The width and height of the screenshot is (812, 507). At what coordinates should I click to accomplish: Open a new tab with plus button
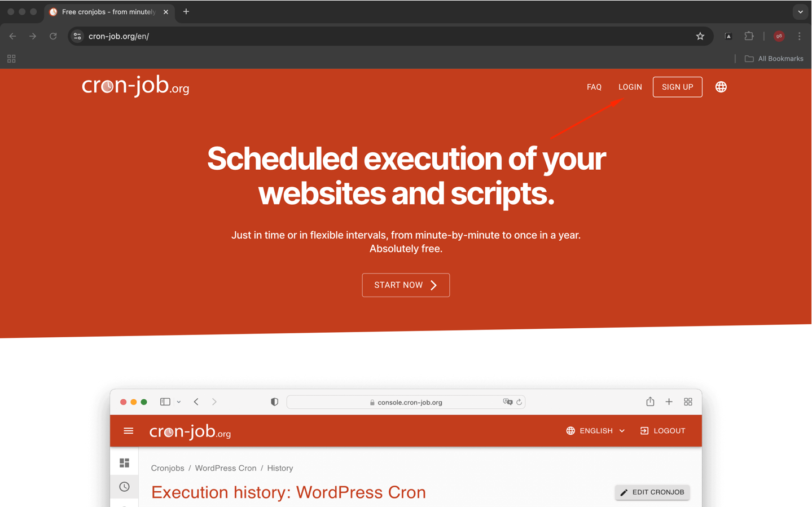coord(186,12)
